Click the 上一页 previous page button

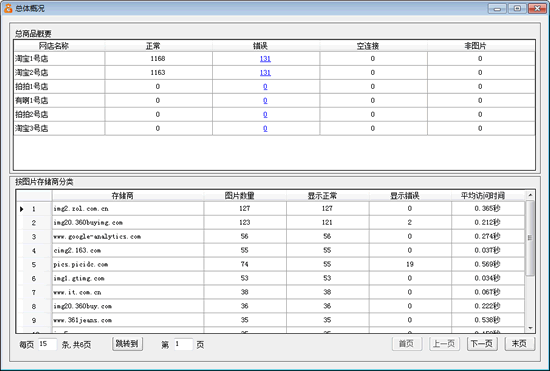pyautogui.click(x=444, y=344)
